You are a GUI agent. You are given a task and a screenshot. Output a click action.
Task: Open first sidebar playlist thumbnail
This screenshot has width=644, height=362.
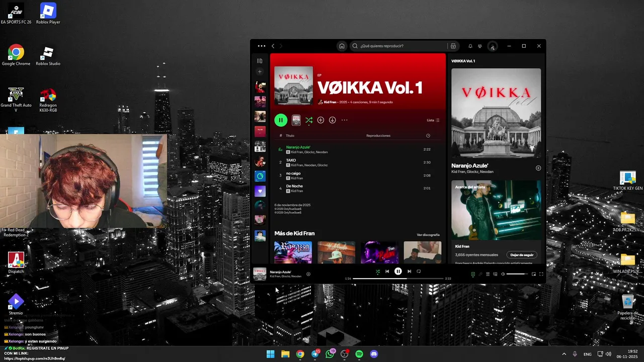(x=260, y=87)
